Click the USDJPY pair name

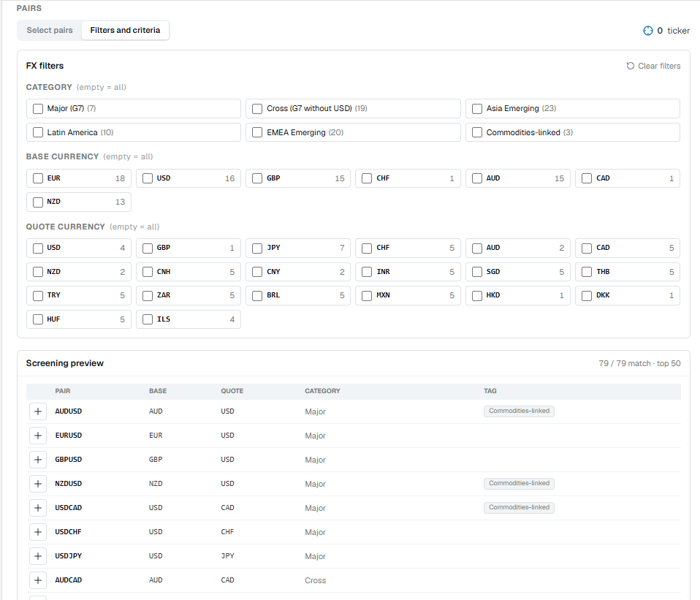coord(68,556)
